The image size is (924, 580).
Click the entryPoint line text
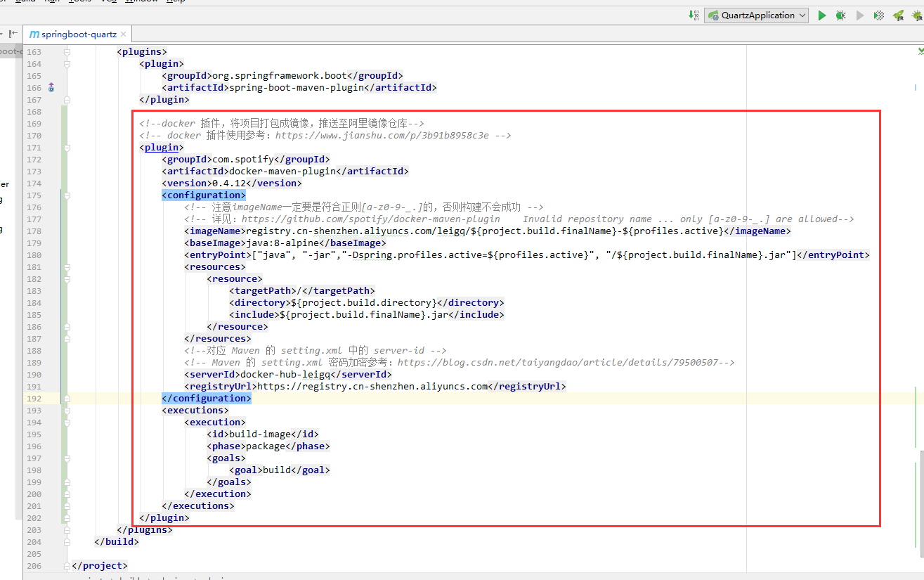(527, 255)
